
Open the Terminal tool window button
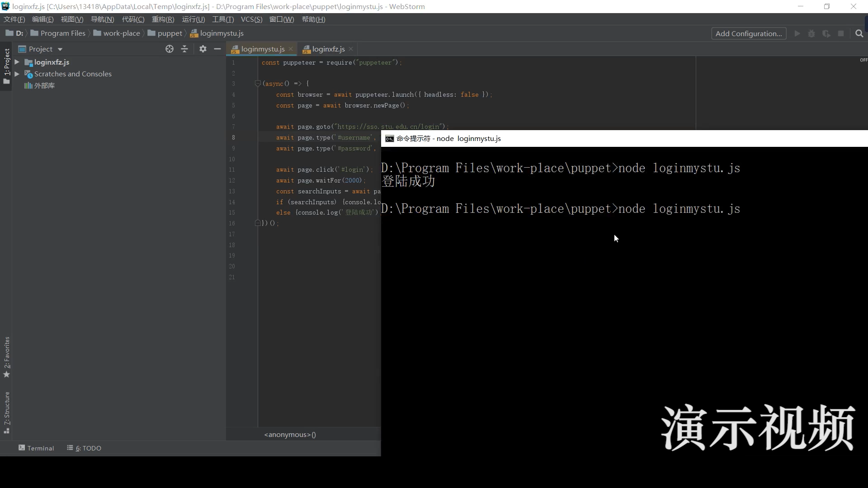(36, 448)
